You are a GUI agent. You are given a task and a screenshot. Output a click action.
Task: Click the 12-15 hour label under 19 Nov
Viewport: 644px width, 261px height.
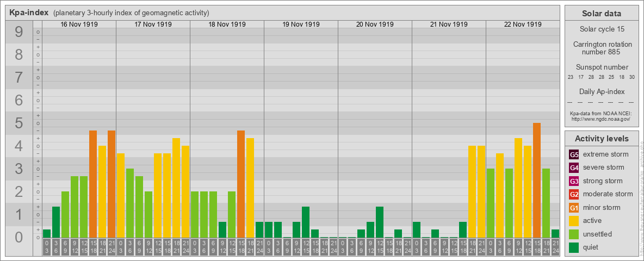click(x=306, y=248)
